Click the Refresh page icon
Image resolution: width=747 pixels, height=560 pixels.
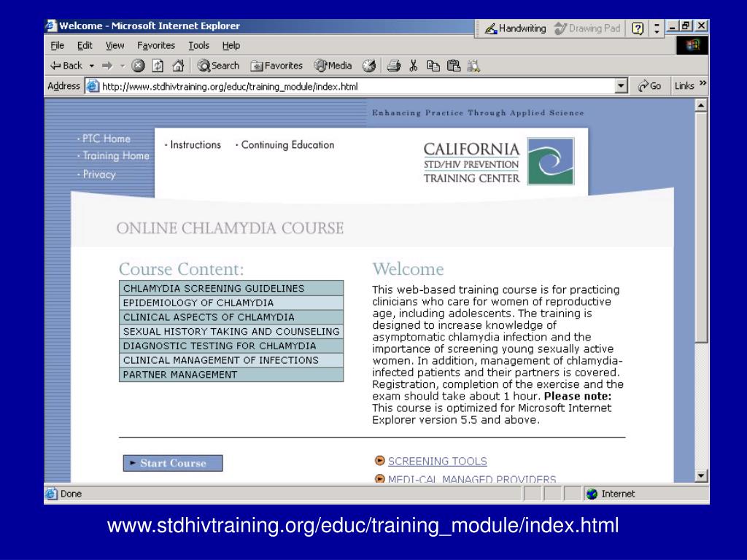158,66
